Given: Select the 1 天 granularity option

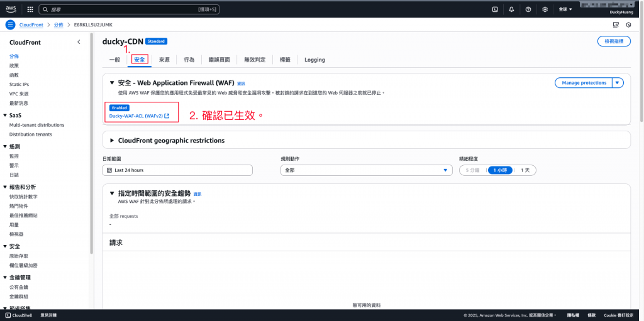Looking at the screenshot, I should pyautogui.click(x=525, y=170).
